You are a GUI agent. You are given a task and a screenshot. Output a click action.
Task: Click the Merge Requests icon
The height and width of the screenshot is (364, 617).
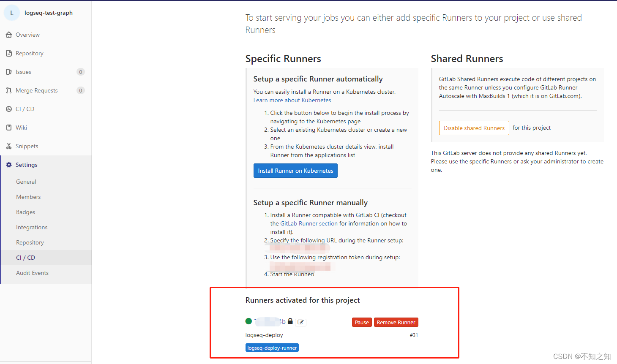coord(9,90)
